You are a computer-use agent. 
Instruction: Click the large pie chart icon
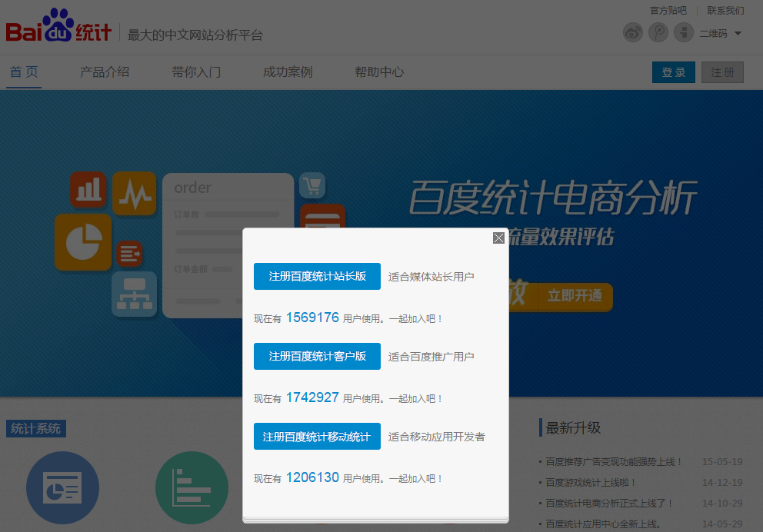(83, 242)
